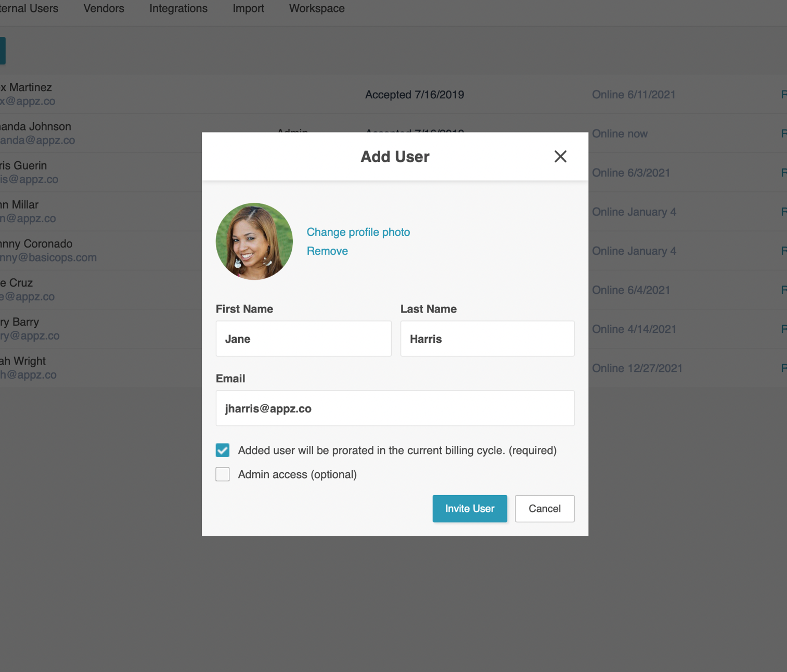Screen dimensions: 787x672
Task: Select the Internal Users tab
Action: tap(29, 8)
